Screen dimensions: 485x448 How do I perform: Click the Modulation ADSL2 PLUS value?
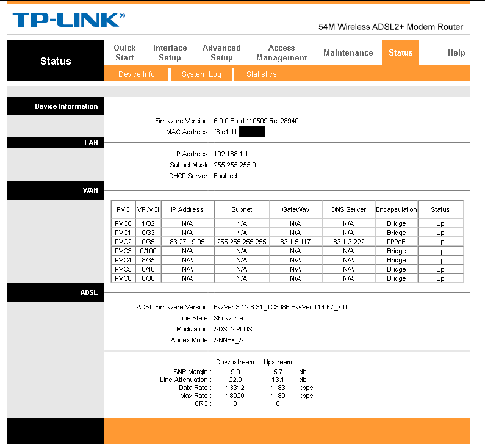(x=233, y=329)
